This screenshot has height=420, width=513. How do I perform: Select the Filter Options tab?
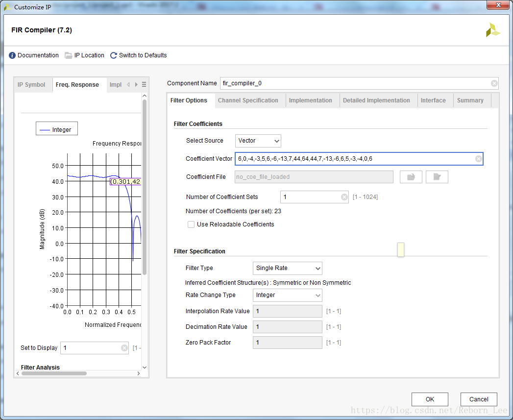[189, 100]
